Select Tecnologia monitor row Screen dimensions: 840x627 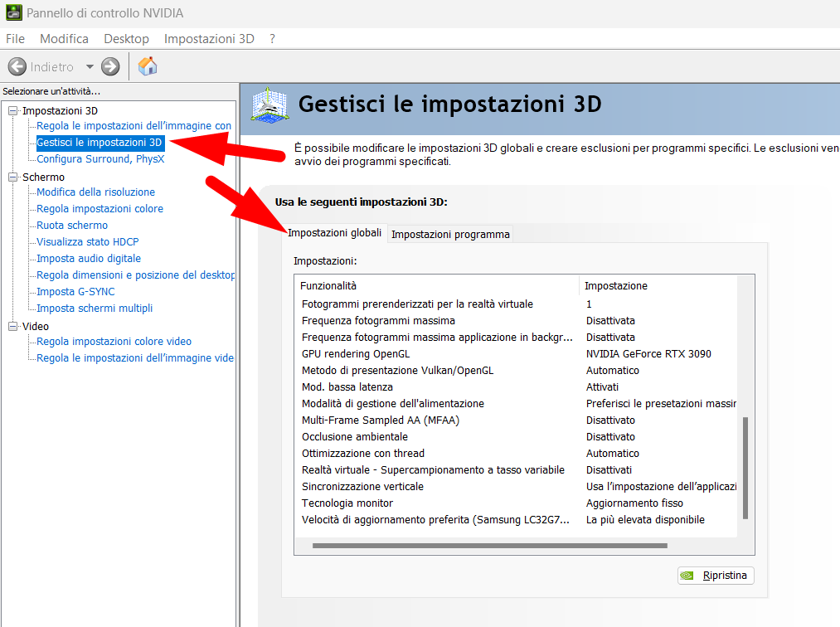tap(516, 503)
